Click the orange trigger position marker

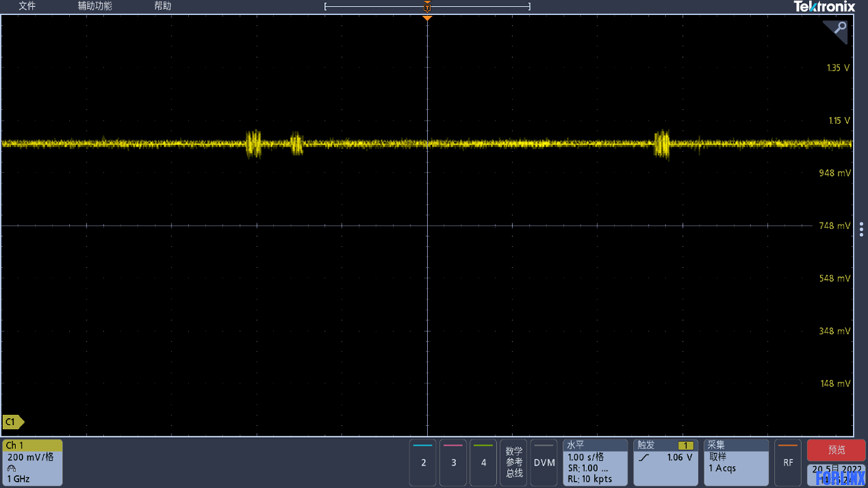point(427,18)
